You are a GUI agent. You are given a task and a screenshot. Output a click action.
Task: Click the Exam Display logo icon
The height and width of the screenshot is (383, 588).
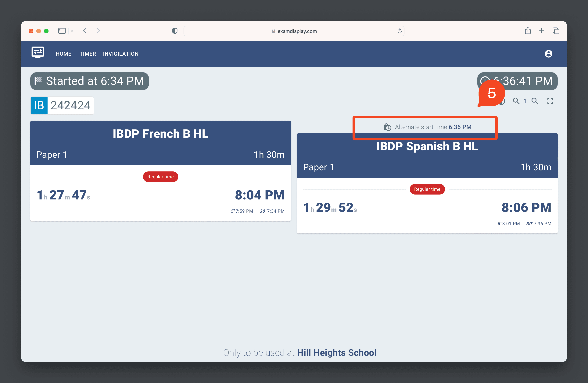[x=38, y=52]
